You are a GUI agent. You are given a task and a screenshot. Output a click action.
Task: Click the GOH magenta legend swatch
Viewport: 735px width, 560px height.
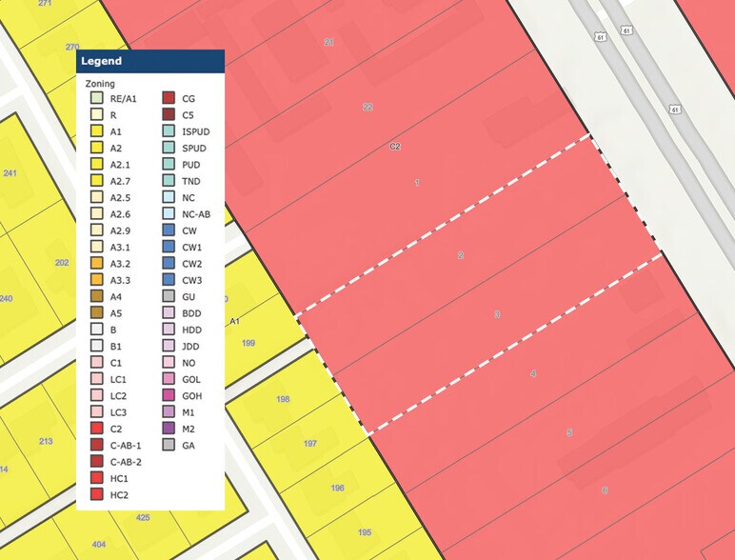point(169,395)
